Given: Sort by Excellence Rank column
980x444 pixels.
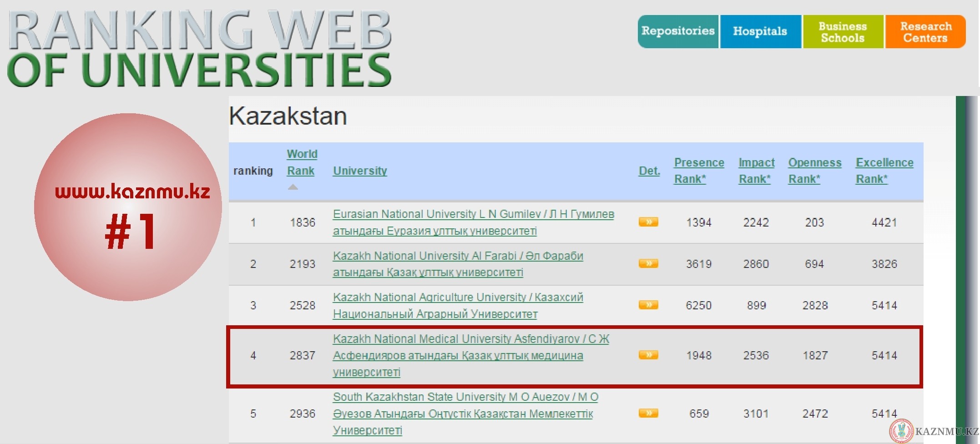Looking at the screenshot, I should [884, 171].
